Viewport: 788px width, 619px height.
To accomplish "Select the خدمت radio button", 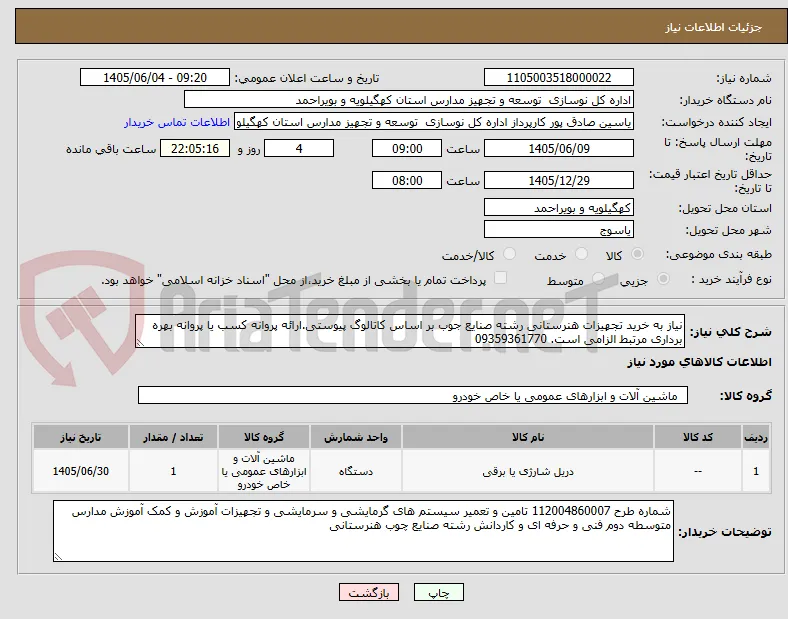I will coord(581,254).
